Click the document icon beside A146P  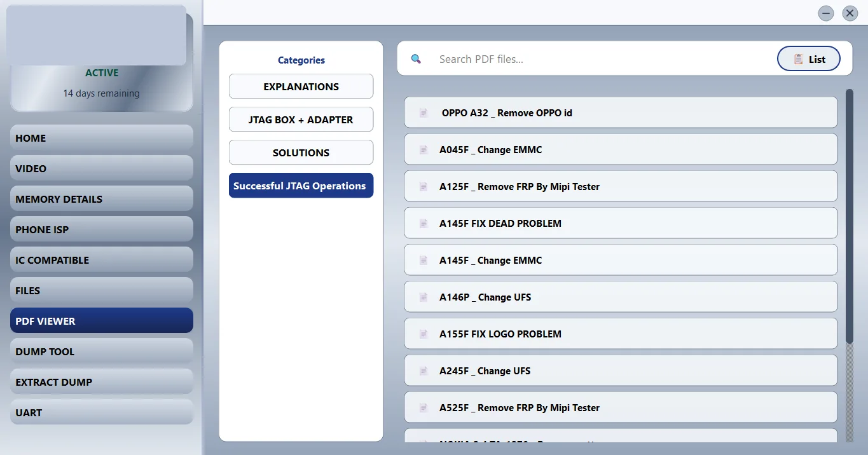tap(424, 297)
